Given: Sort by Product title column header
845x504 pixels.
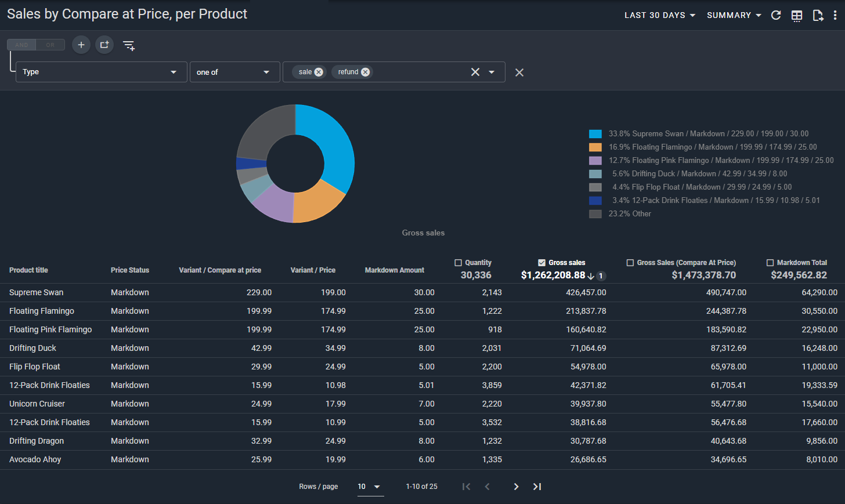Looking at the screenshot, I should (x=28, y=270).
